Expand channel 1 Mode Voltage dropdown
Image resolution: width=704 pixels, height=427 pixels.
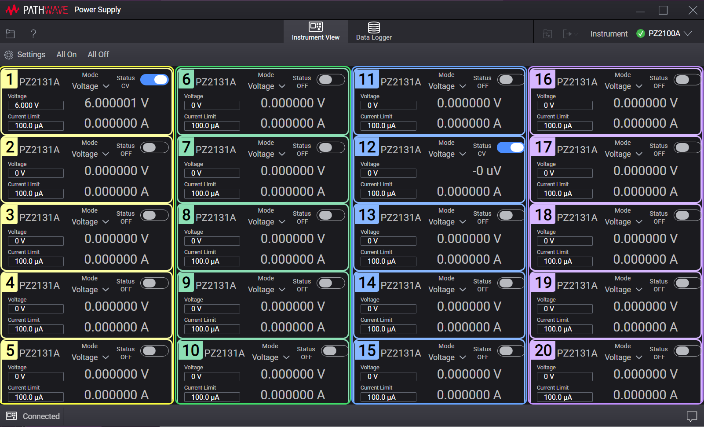coord(89,86)
